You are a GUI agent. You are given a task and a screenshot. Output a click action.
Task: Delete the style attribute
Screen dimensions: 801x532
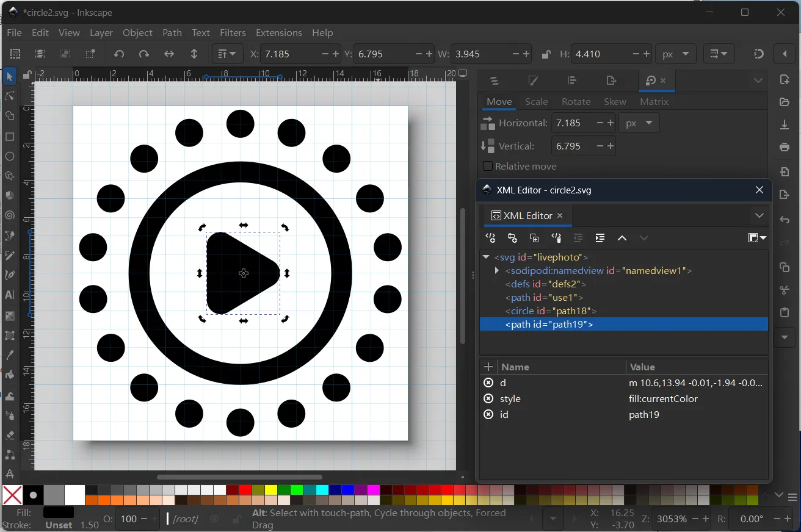point(488,398)
